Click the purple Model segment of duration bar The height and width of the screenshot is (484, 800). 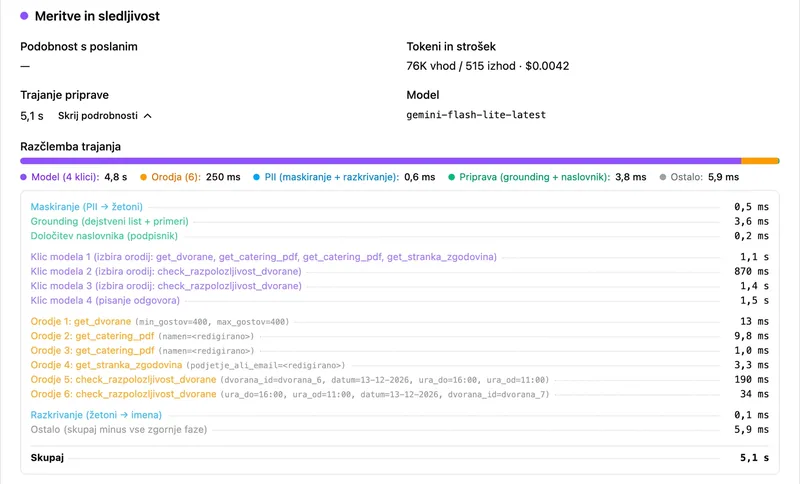coord(381,161)
